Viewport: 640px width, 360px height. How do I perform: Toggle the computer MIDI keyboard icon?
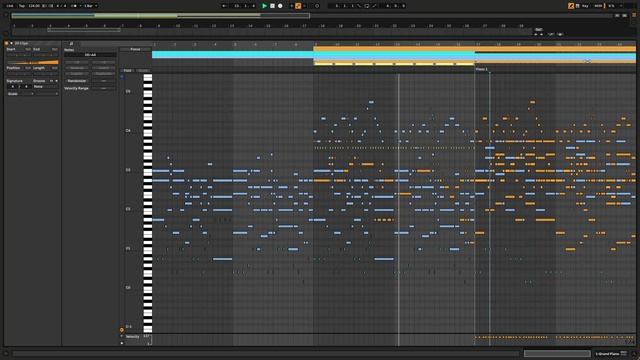(x=578, y=6)
